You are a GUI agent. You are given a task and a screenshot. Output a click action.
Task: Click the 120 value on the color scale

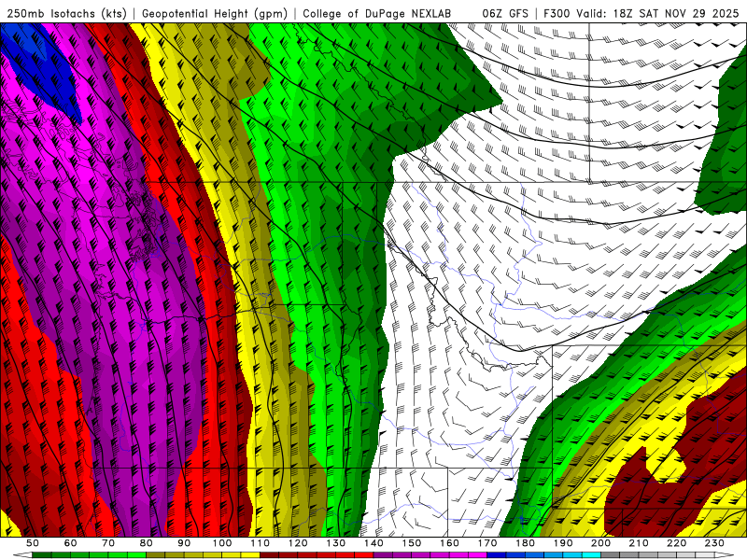point(298,543)
